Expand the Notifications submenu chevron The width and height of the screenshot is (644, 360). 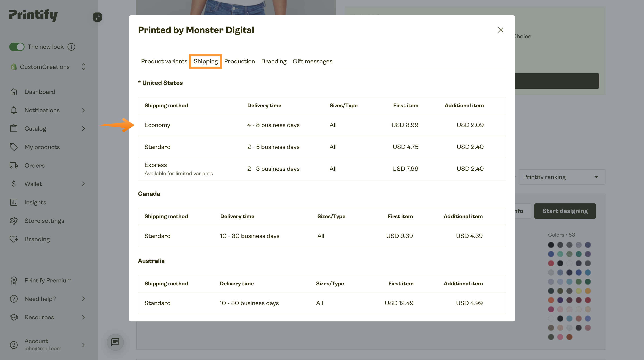(84, 110)
